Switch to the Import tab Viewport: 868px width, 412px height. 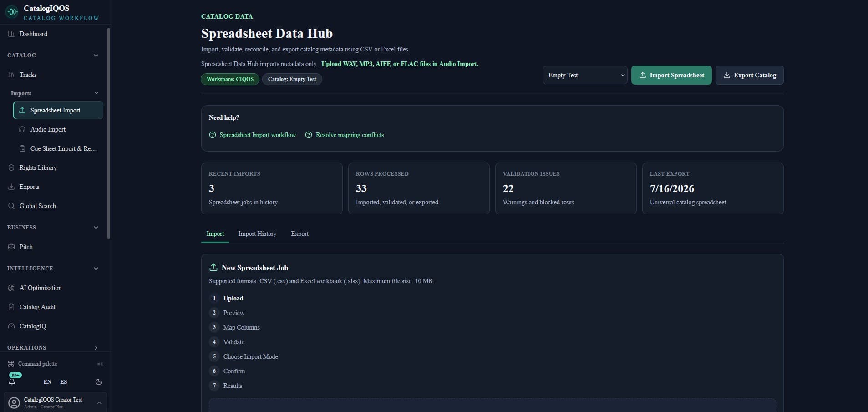coord(215,234)
